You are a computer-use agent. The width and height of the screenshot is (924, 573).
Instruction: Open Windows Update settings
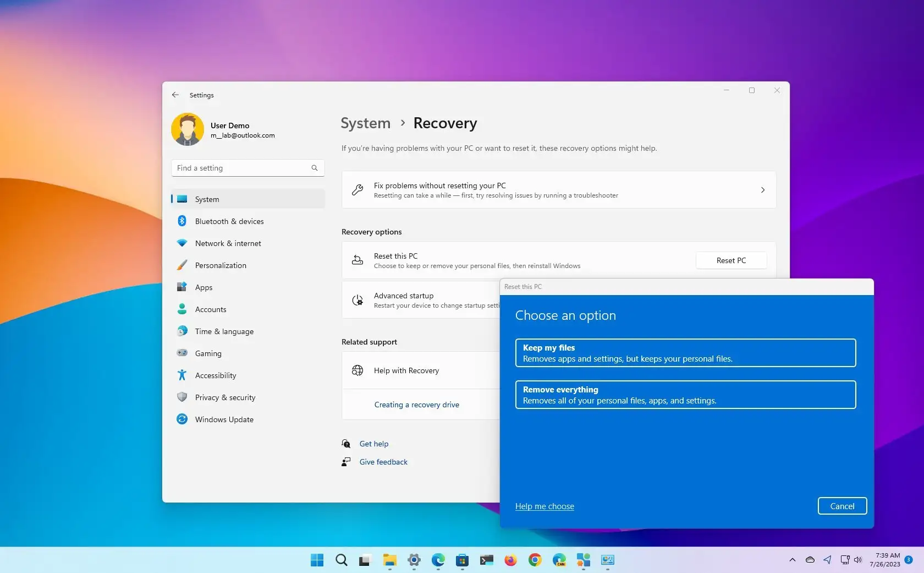(224, 419)
